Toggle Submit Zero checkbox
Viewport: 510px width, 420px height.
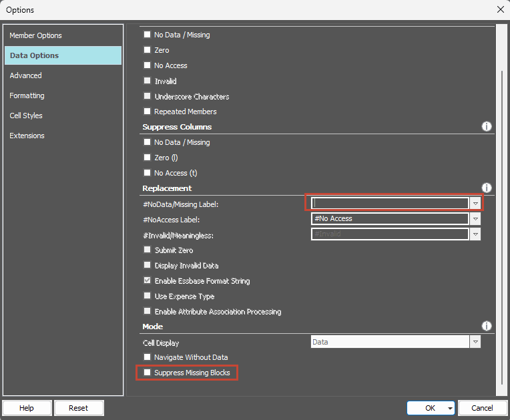(x=147, y=250)
